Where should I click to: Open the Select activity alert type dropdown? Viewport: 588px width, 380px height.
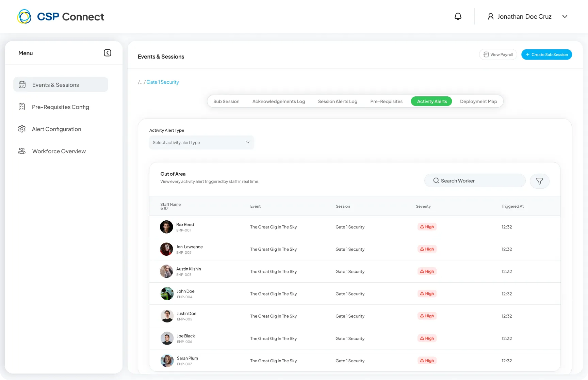coord(201,142)
